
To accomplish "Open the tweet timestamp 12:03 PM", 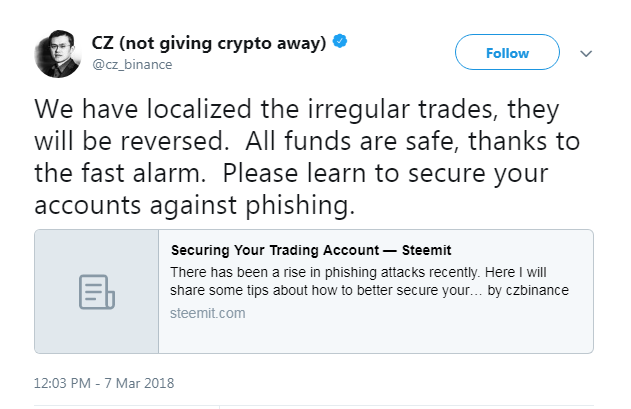I will tap(66, 383).
